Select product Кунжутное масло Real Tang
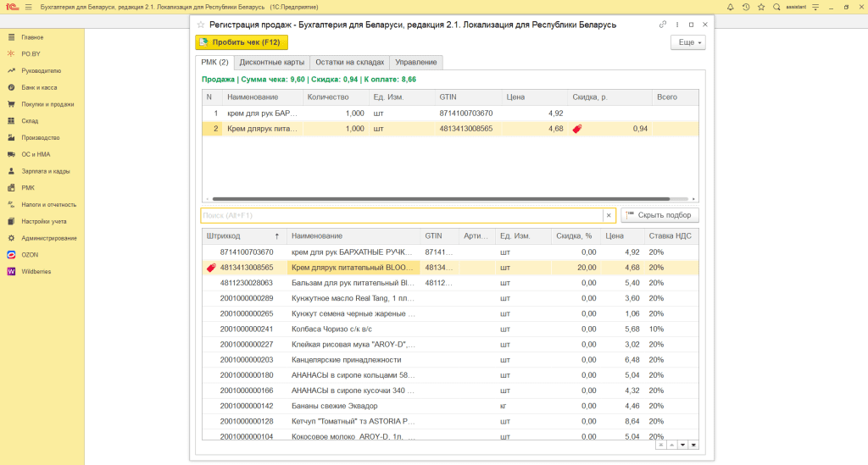 (x=450, y=298)
